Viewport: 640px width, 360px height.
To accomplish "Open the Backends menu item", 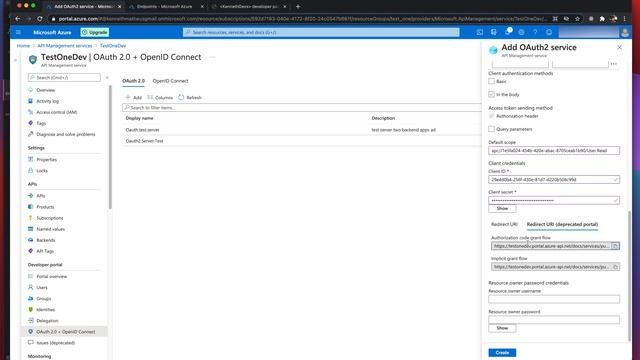I will (45, 240).
